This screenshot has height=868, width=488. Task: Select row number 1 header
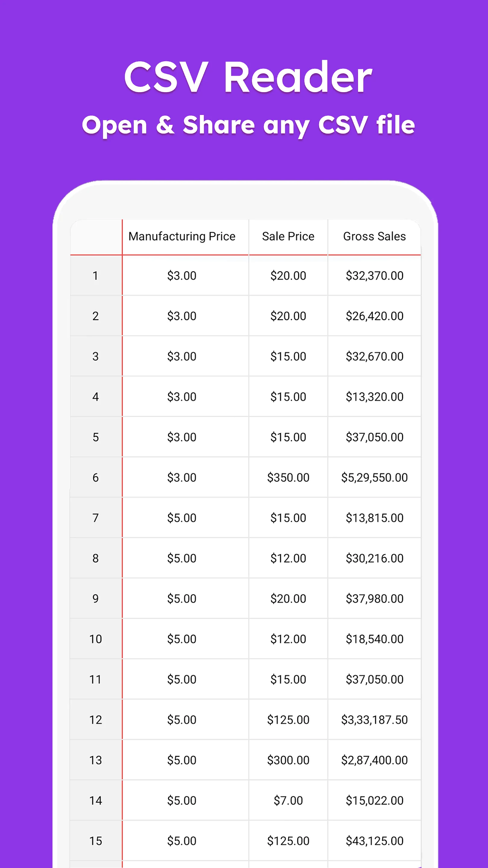[96, 276]
